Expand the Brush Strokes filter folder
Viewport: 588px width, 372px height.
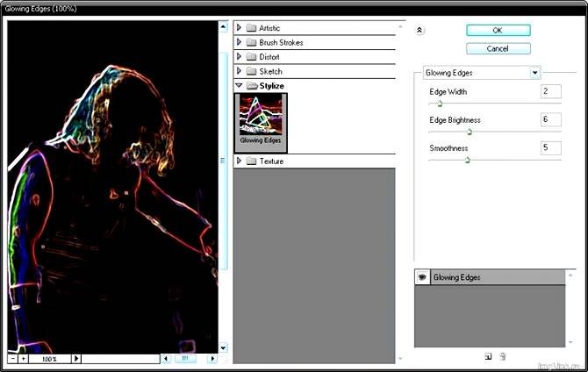click(239, 42)
